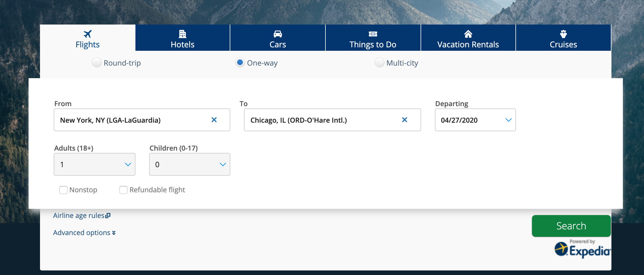
Task: Click the Refundable flight label text
Action: [157, 190]
